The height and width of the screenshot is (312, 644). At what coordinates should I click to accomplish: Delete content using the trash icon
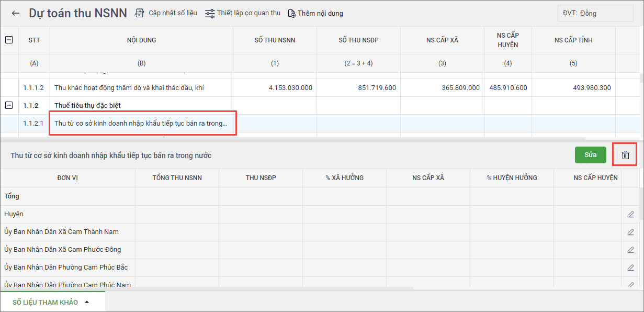click(625, 155)
